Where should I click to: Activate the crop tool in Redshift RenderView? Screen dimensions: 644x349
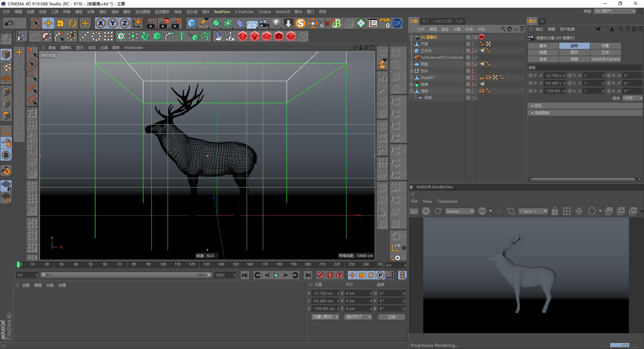tap(511, 211)
